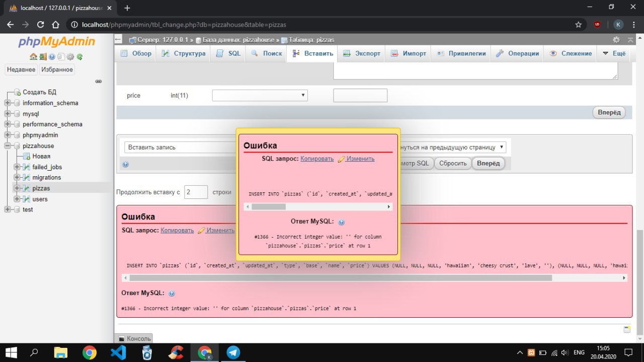Click Копировать link in bottom error
The width and height of the screenshot is (644, 362).
click(x=177, y=230)
